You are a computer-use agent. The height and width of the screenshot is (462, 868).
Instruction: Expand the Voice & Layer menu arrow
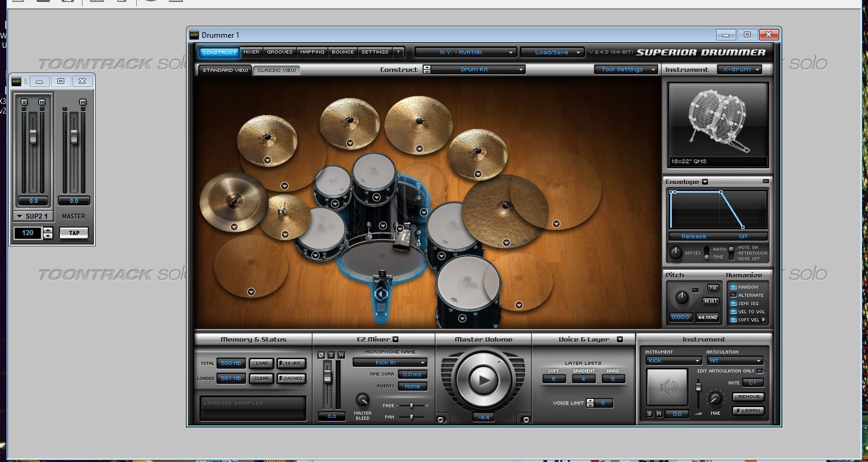(x=620, y=340)
